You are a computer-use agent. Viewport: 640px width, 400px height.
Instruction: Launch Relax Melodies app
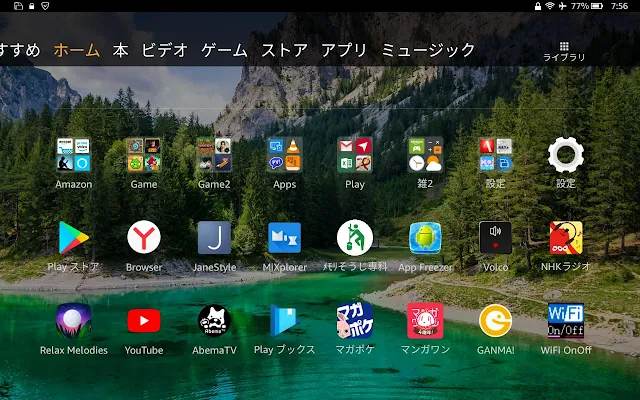point(73,321)
